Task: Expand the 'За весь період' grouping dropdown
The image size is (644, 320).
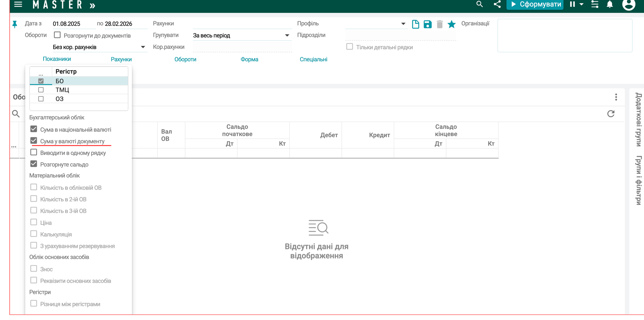Action: click(x=287, y=36)
